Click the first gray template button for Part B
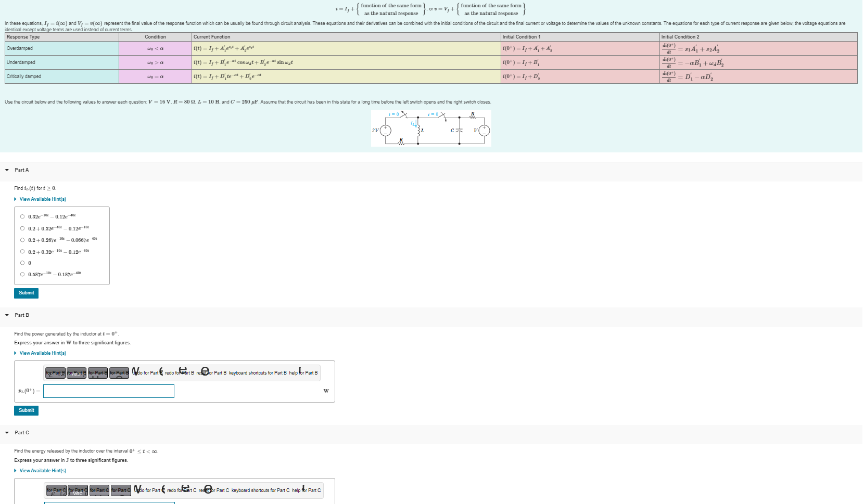The image size is (864, 504). coord(55,373)
